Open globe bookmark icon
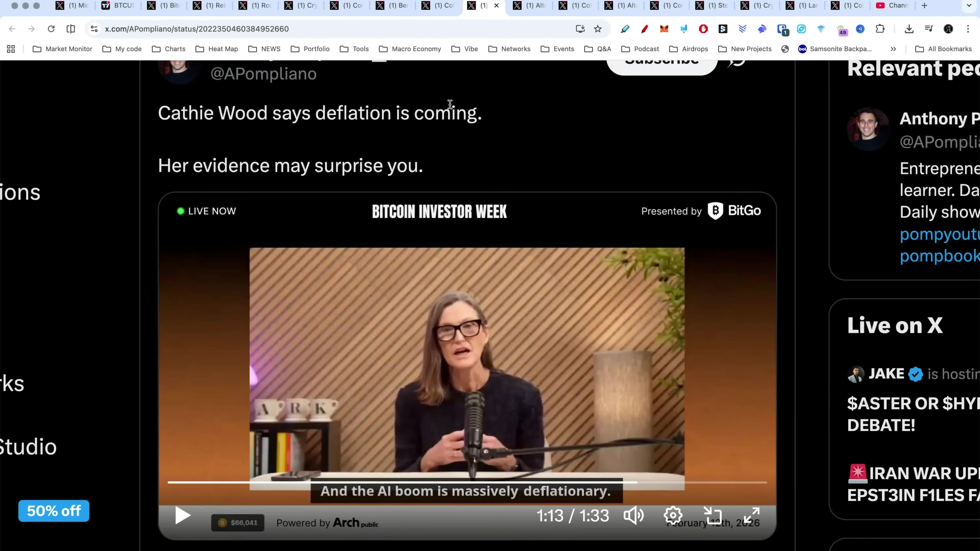The height and width of the screenshot is (551, 980). point(785,49)
